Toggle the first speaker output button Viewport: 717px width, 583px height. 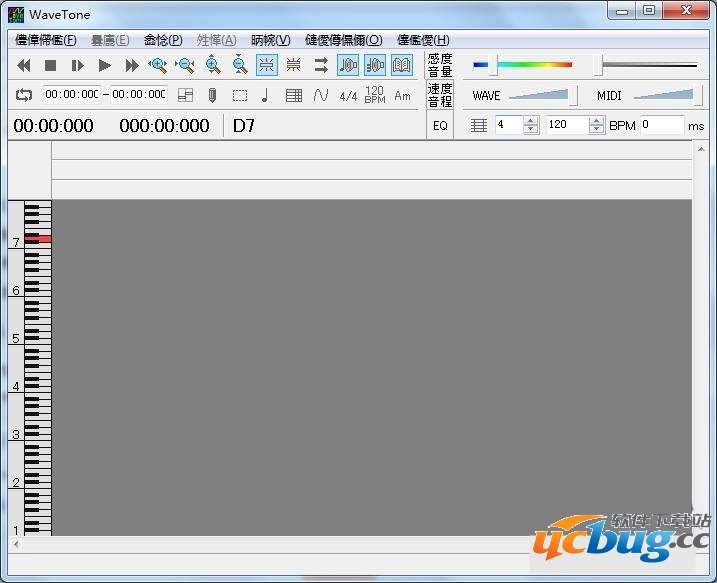tap(348, 66)
